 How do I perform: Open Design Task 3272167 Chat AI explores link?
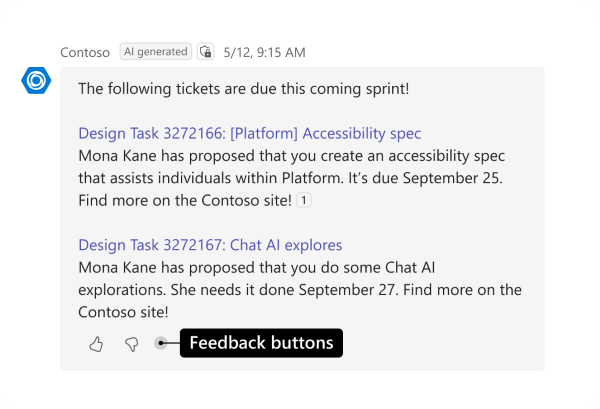(x=210, y=245)
